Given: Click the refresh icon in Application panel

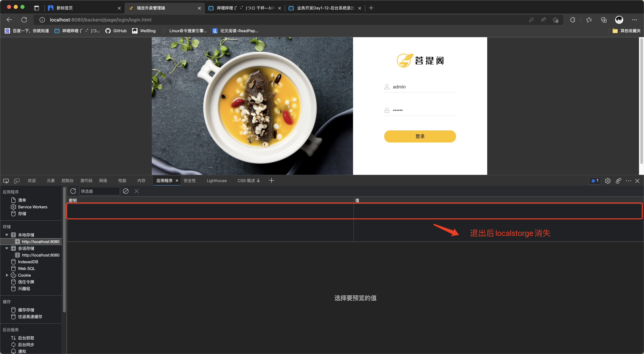Looking at the screenshot, I should coord(73,191).
